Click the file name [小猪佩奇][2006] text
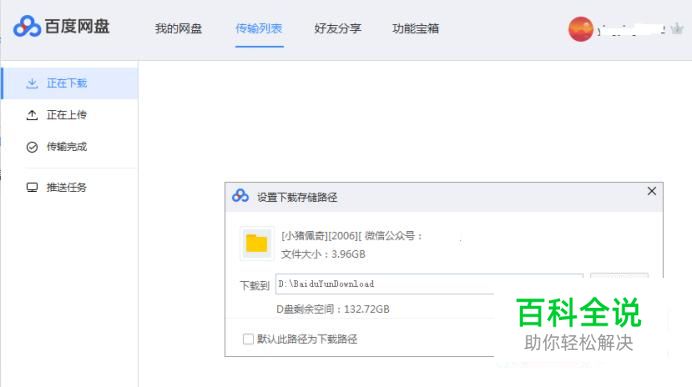Screen dimensions: 692x387 (352, 236)
